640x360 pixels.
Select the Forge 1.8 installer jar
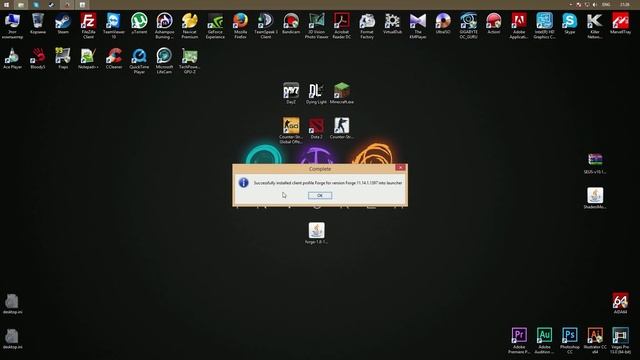pyautogui.click(x=316, y=233)
